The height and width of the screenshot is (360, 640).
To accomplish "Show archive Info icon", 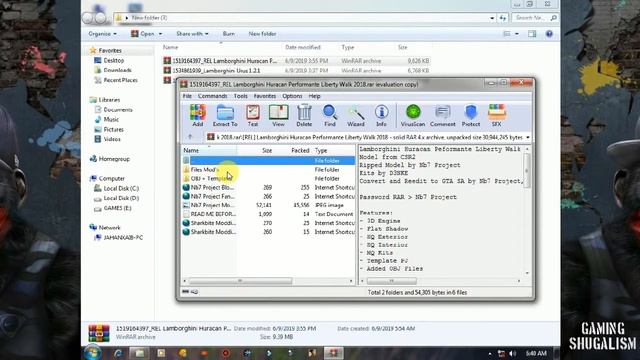I will pyautogui.click(x=381, y=115).
